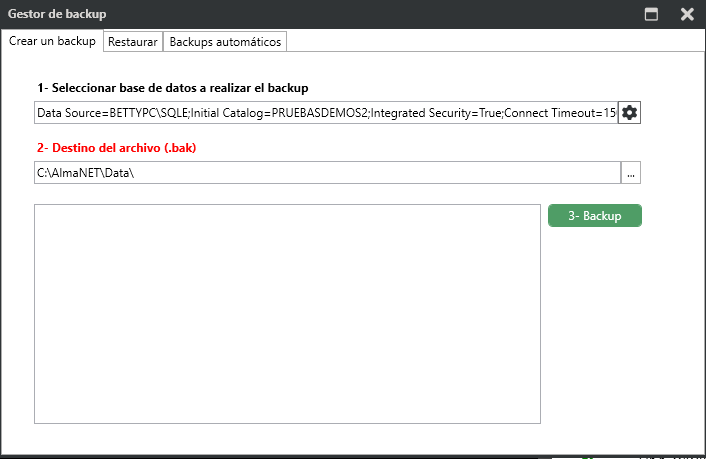Open the Backups automáticos tab
Viewport: 706px width, 459px height.
(x=225, y=42)
